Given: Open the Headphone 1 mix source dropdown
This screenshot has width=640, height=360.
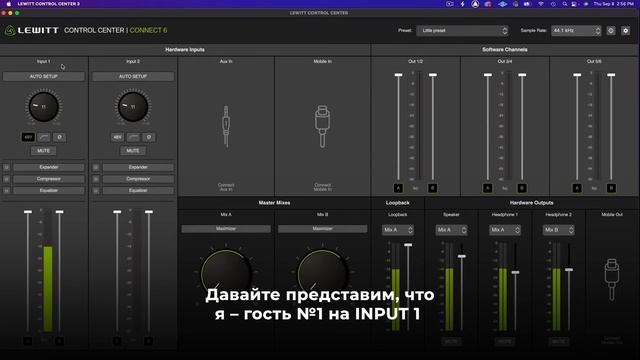Looking at the screenshot, I should click(505, 230).
